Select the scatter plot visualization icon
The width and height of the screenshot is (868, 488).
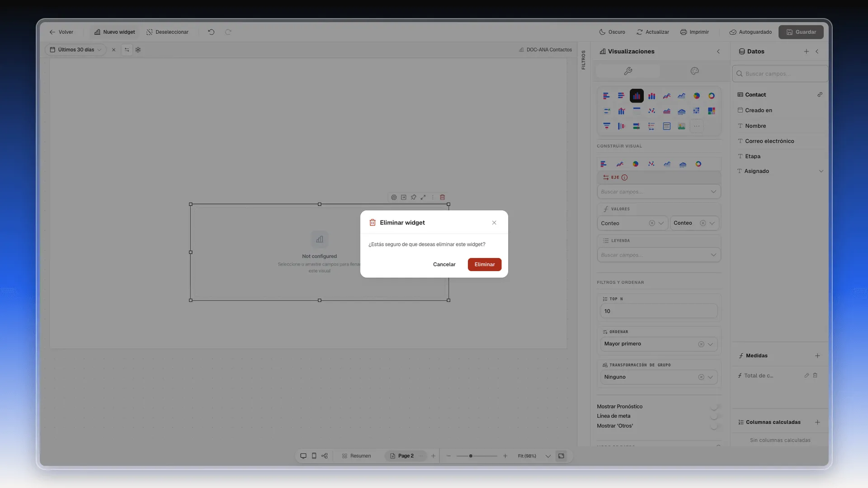pyautogui.click(x=651, y=111)
